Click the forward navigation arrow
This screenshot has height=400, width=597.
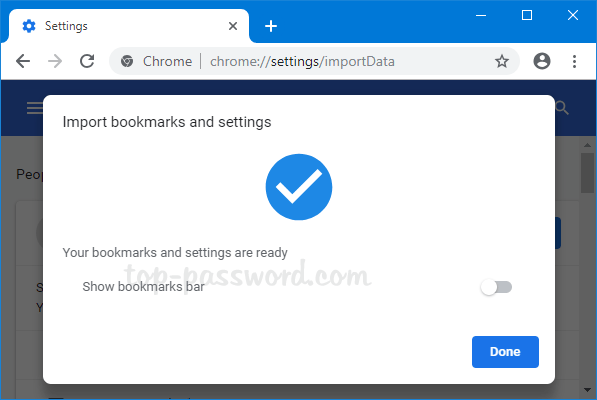55,61
